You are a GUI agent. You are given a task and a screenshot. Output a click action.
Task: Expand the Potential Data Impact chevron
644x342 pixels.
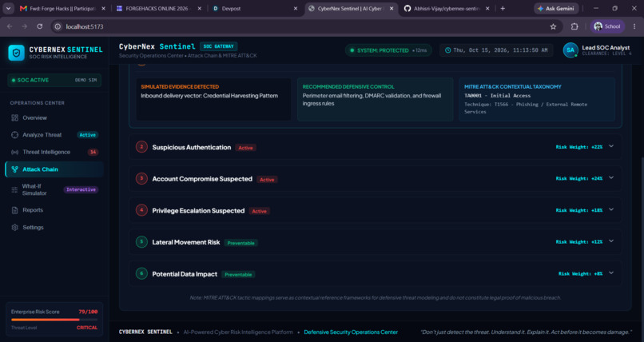pos(611,272)
